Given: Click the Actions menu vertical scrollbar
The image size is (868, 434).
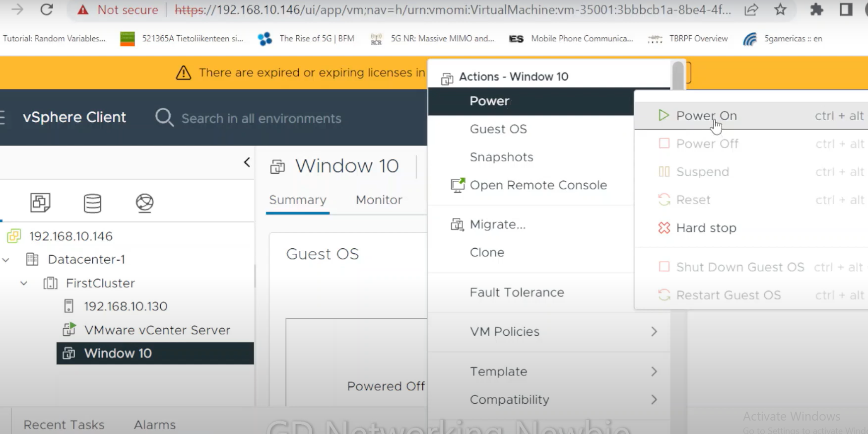Looking at the screenshot, I should tap(677, 75).
